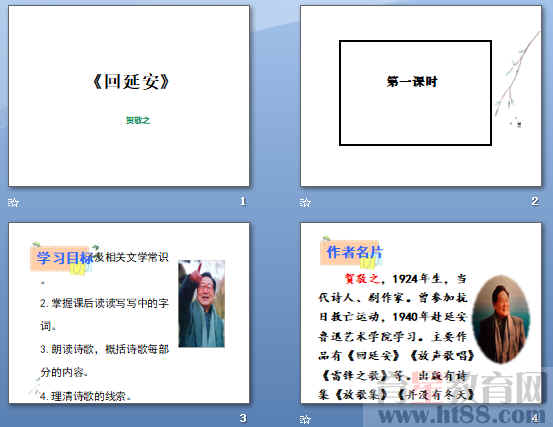The image size is (553, 427).
Task: Click the 作者名片 heading label
Action: pos(354,252)
